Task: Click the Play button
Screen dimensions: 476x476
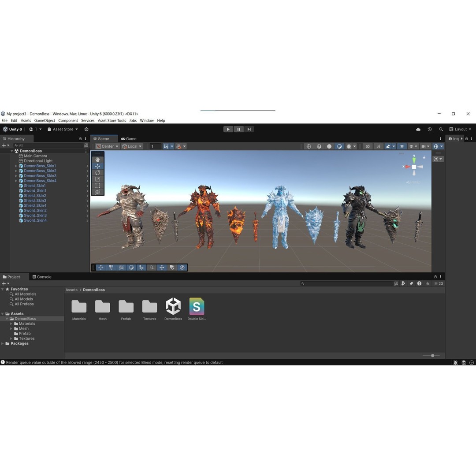Action: tap(228, 129)
